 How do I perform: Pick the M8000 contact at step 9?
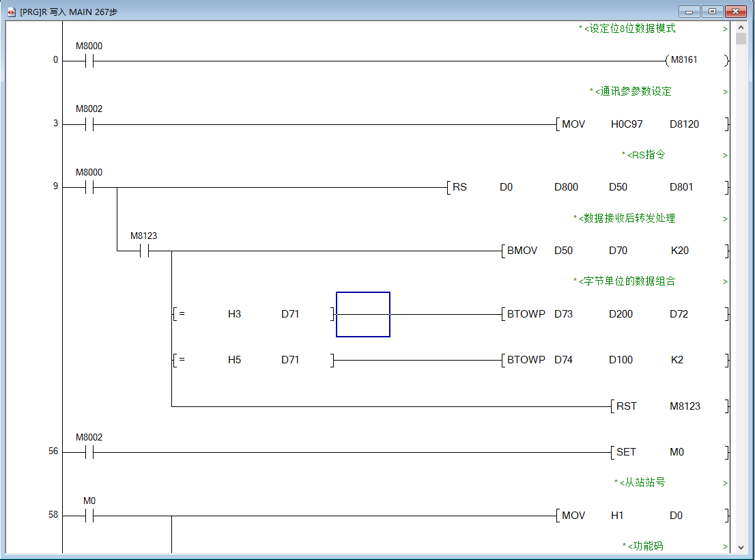(89, 187)
